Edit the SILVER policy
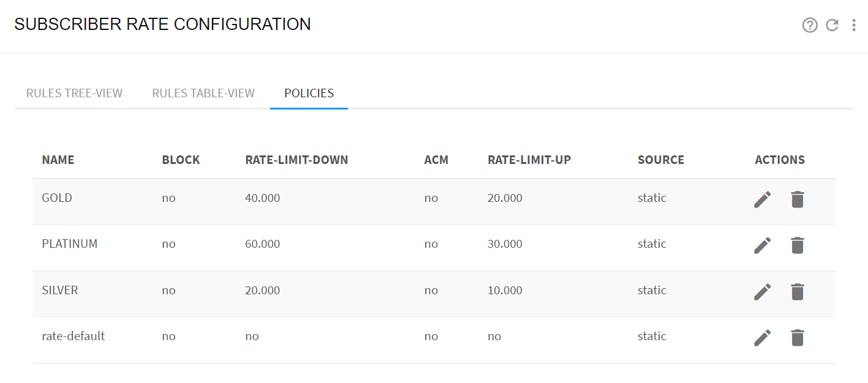 pyautogui.click(x=763, y=291)
